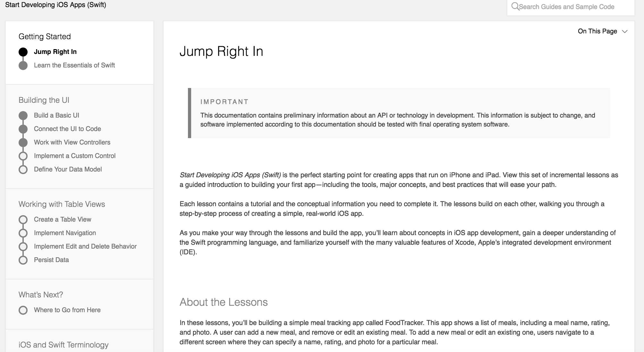Click the chevron arrow next to On This Page
The image size is (644, 352).
[624, 31]
